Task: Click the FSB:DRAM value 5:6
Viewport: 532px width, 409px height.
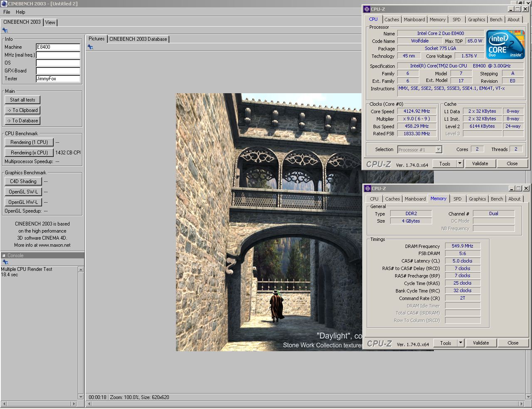Action: (x=463, y=253)
